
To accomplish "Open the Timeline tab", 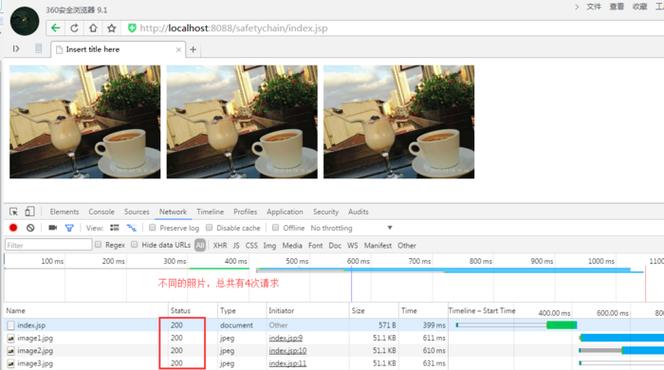I will click(x=210, y=212).
